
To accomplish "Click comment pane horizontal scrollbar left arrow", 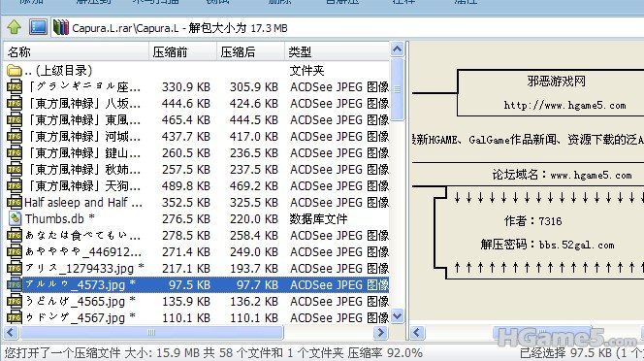I will (x=417, y=332).
